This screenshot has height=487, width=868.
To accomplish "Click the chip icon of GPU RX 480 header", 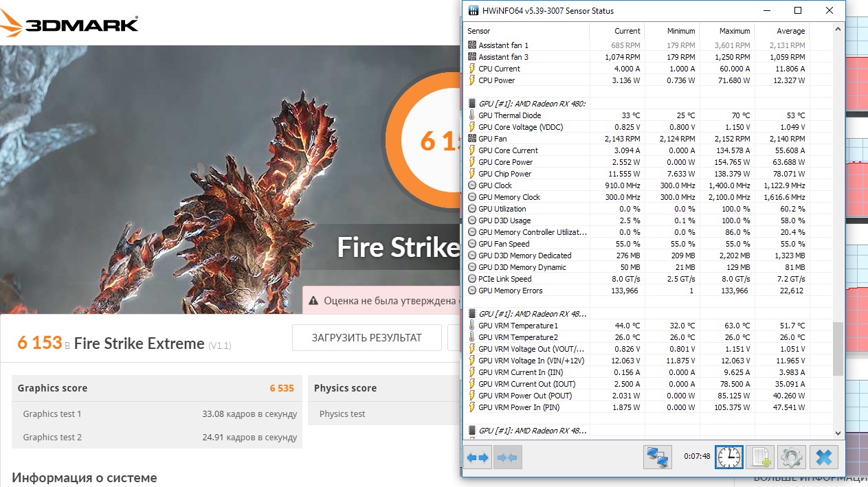I will [x=472, y=104].
